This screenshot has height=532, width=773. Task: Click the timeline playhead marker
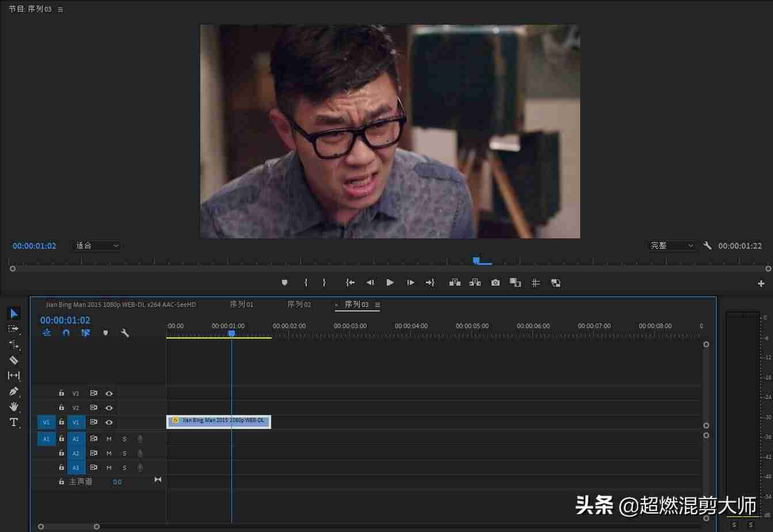(231, 333)
